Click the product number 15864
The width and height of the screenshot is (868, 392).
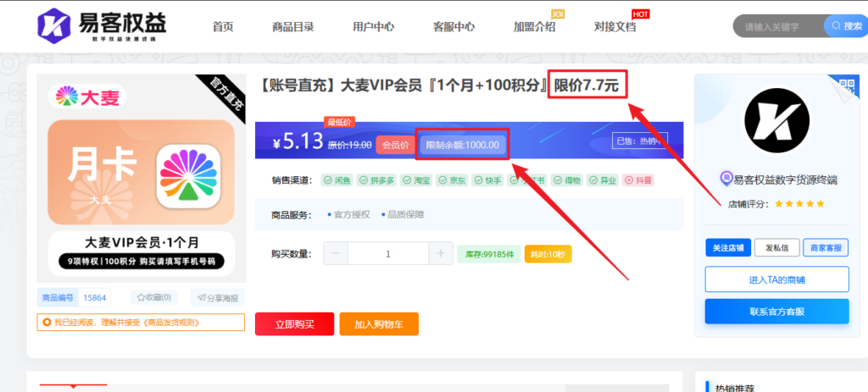pos(94,297)
